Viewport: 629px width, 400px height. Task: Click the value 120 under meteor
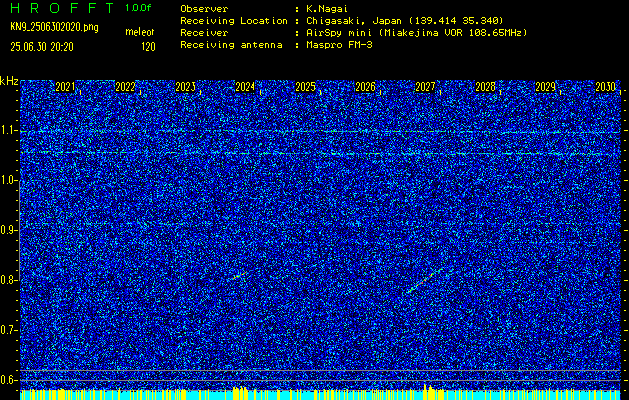tap(148, 47)
